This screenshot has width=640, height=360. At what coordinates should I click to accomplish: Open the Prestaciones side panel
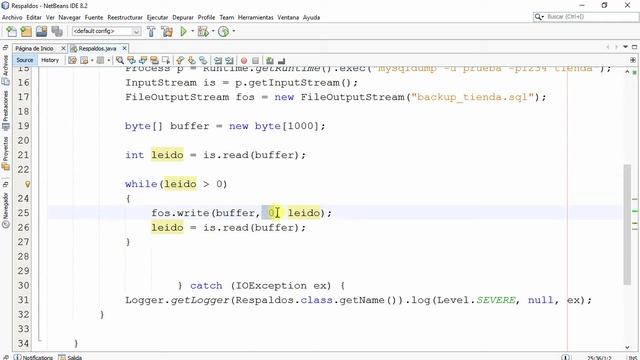click(5, 110)
